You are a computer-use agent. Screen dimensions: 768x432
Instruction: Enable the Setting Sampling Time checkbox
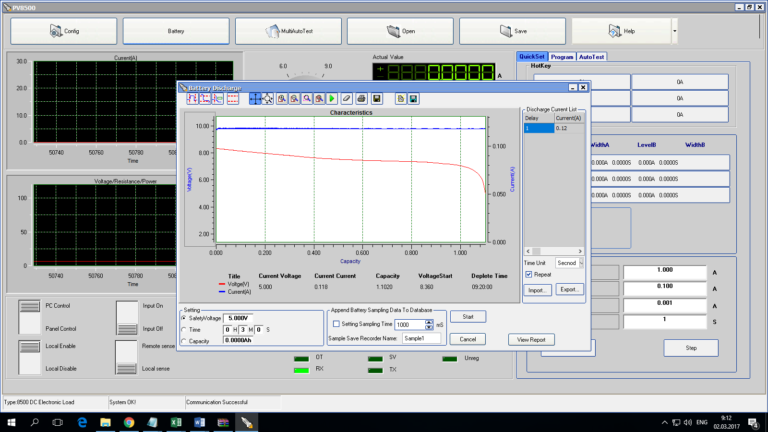[336, 324]
